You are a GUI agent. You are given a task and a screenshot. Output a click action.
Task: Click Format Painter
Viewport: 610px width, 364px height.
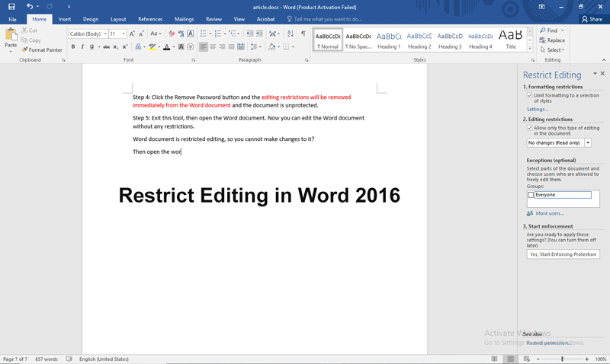(42, 50)
